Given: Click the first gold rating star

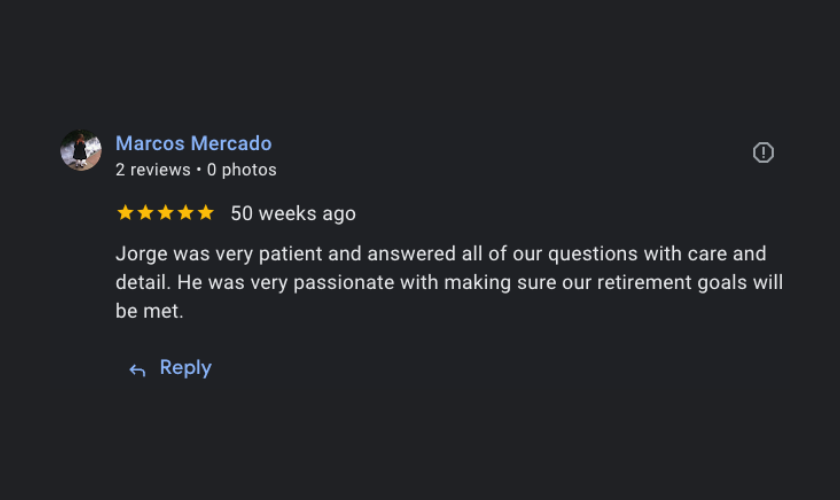Looking at the screenshot, I should coord(125,213).
